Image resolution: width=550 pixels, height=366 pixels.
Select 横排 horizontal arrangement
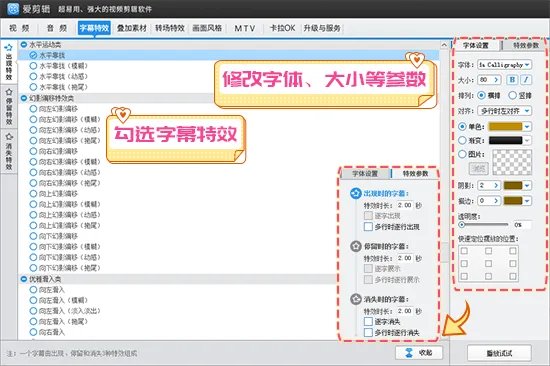click(x=482, y=95)
